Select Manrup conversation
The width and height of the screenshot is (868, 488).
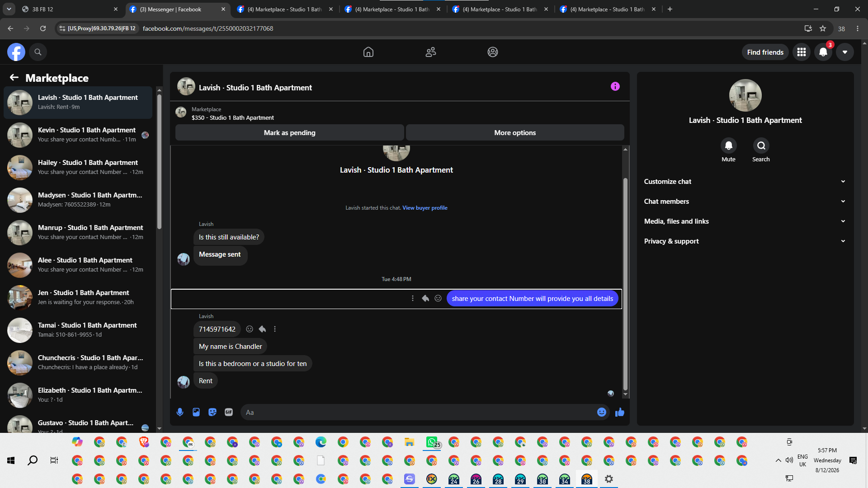pyautogui.click(x=78, y=233)
